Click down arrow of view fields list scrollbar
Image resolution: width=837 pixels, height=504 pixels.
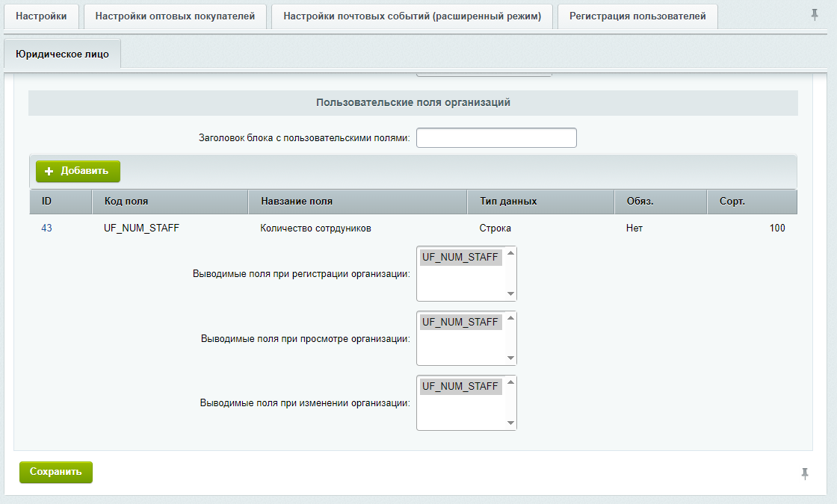pyautogui.click(x=510, y=358)
